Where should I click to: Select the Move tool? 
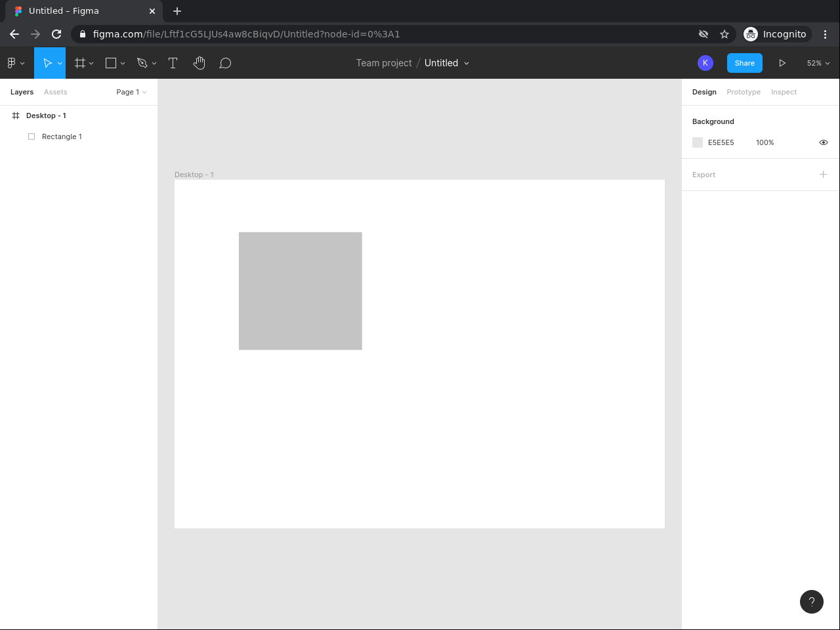pos(47,63)
